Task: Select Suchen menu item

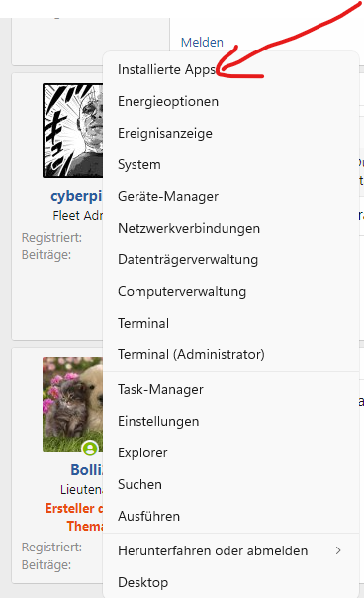Action: click(230, 484)
